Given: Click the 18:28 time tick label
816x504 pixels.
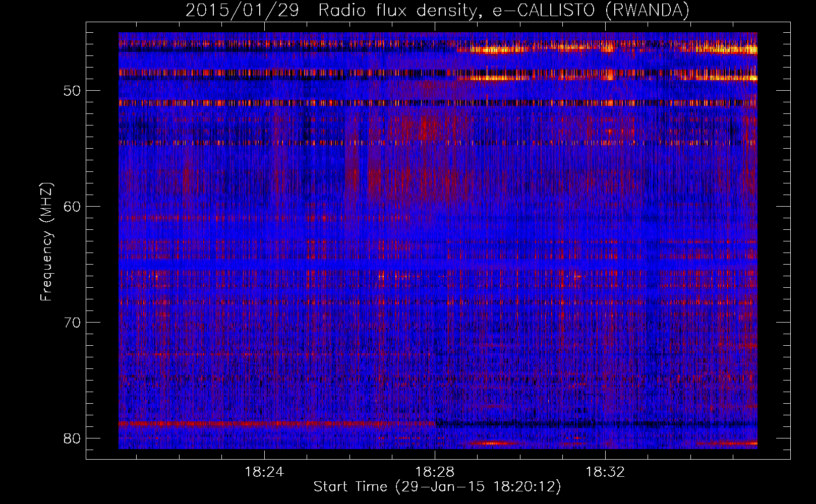Looking at the screenshot, I should (434, 472).
